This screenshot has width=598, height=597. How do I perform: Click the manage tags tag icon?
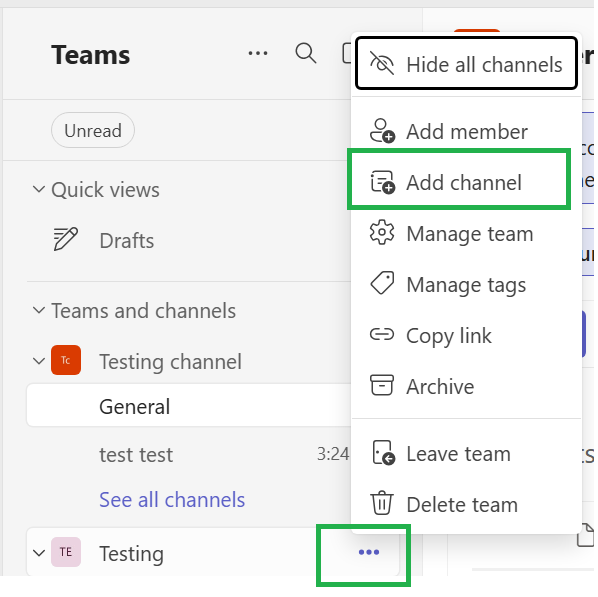[x=382, y=283]
